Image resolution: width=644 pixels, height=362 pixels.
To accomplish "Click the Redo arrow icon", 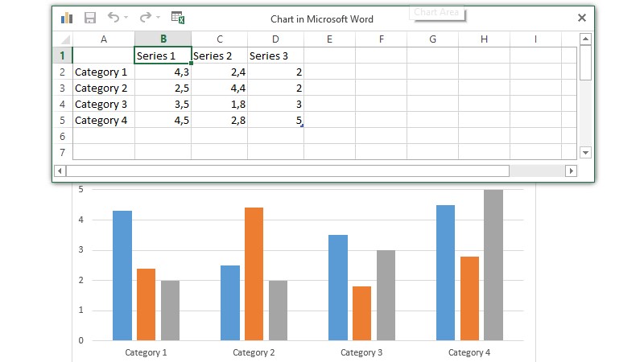I will (x=145, y=18).
